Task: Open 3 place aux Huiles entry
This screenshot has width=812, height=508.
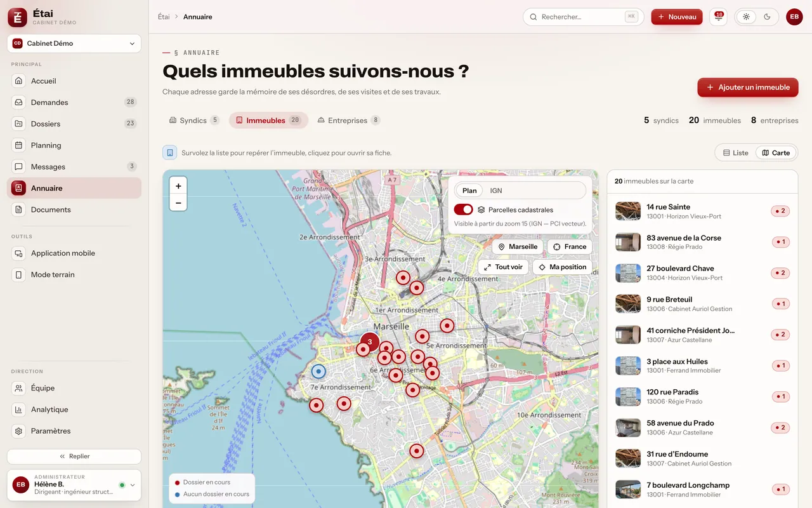Action: coord(702,366)
